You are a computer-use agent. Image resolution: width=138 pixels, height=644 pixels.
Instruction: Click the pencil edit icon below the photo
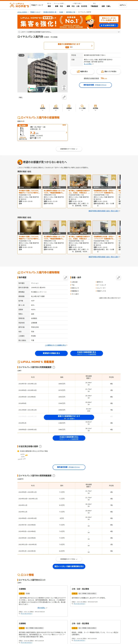(x=64, y=97)
